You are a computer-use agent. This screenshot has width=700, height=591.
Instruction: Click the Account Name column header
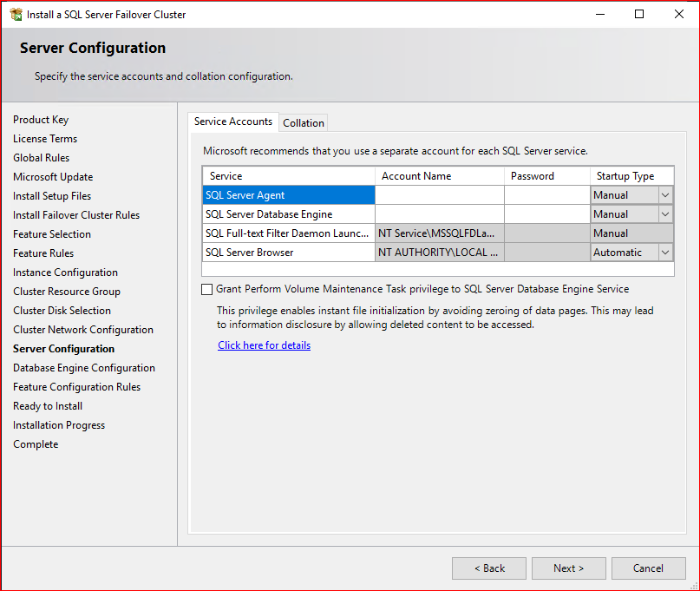440,176
